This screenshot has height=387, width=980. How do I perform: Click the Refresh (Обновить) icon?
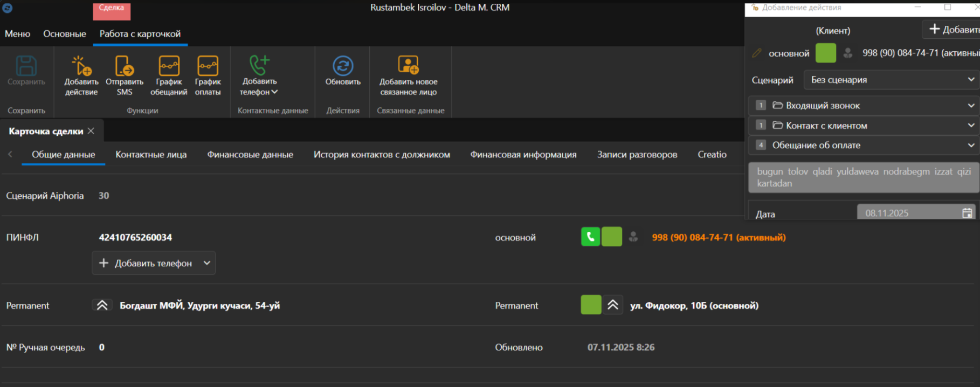pyautogui.click(x=343, y=66)
